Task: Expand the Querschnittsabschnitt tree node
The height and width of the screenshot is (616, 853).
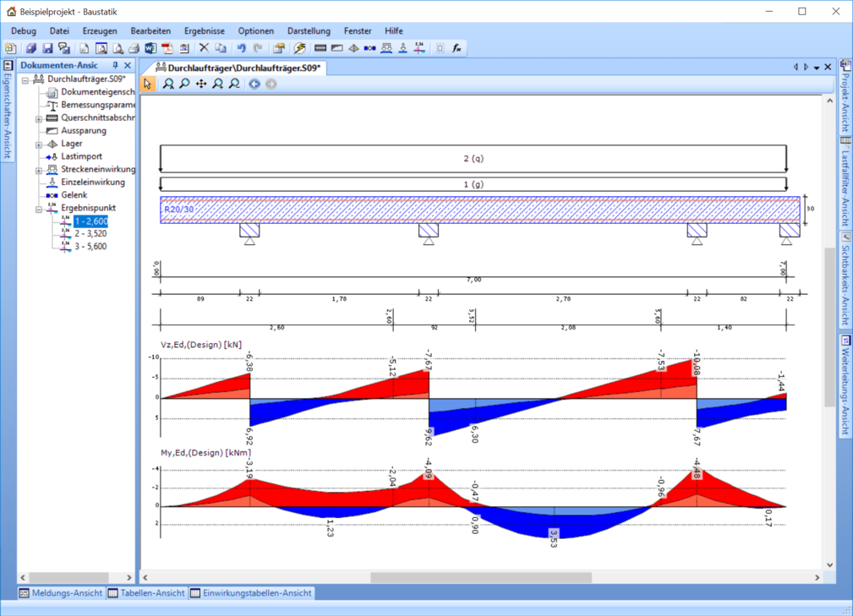Action: click(39, 119)
